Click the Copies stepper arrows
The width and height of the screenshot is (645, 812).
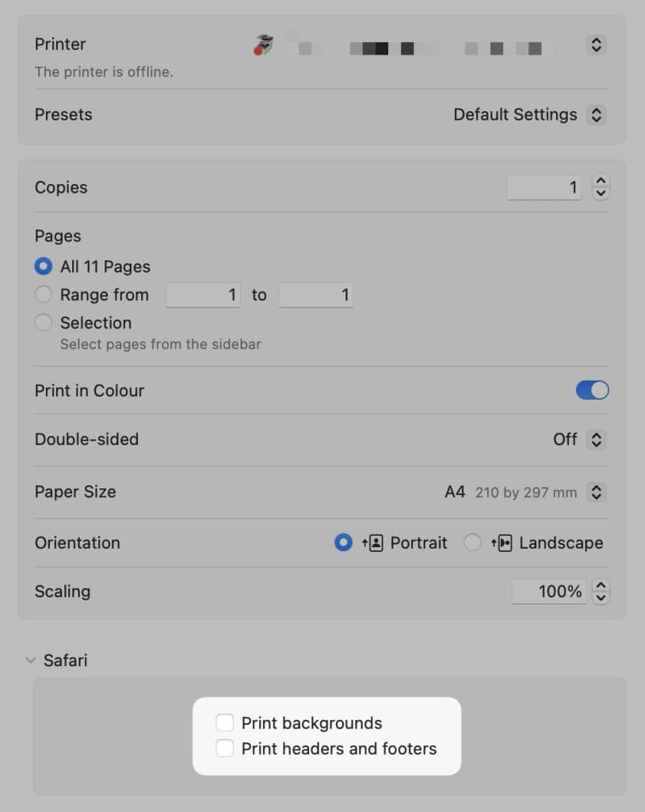[x=601, y=188]
